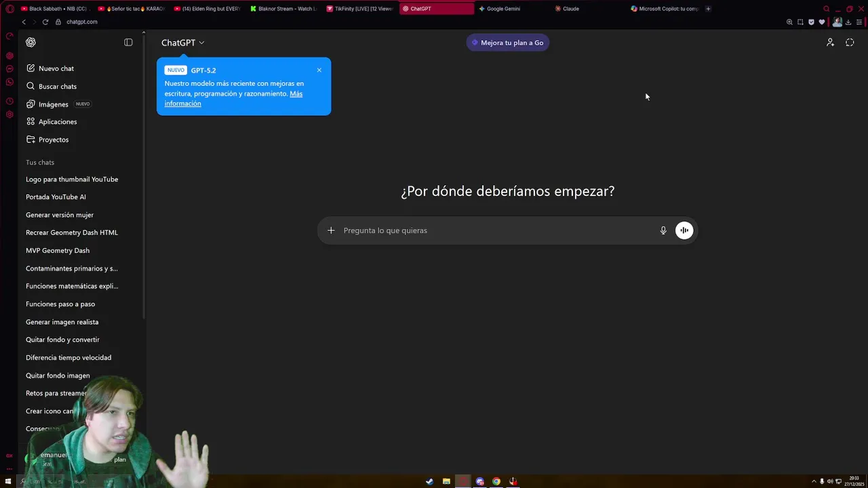Switch to the Black Sabbath NIB tab
Image resolution: width=868 pixels, height=488 pixels.
[56, 9]
